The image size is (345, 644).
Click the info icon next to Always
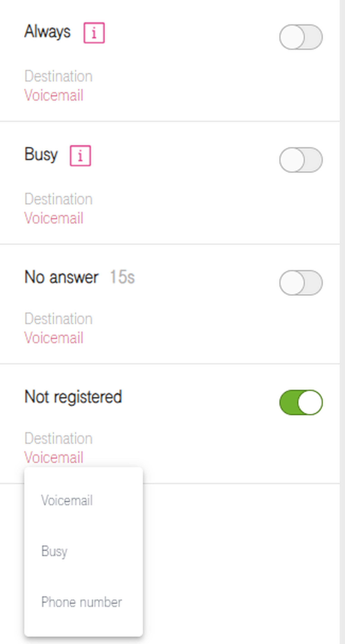pyautogui.click(x=94, y=33)
